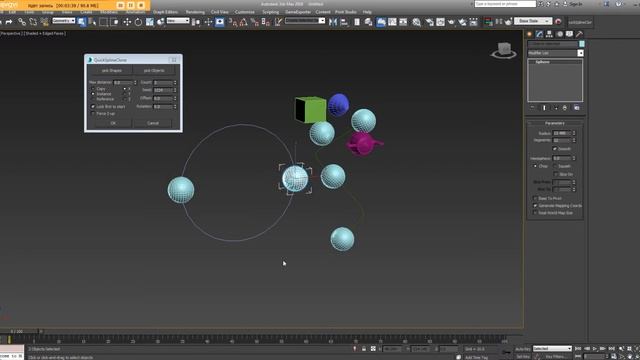
Task: Click the Redo arrow icon
Action: point(9,22)
